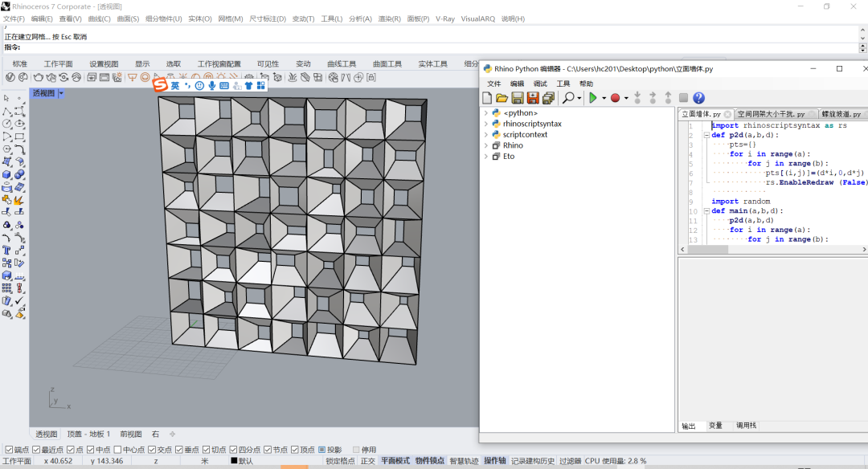Screen dimensions: 868x469
Task: Click the open folder icon in Python editor
Action: click(x=502, y=98)
